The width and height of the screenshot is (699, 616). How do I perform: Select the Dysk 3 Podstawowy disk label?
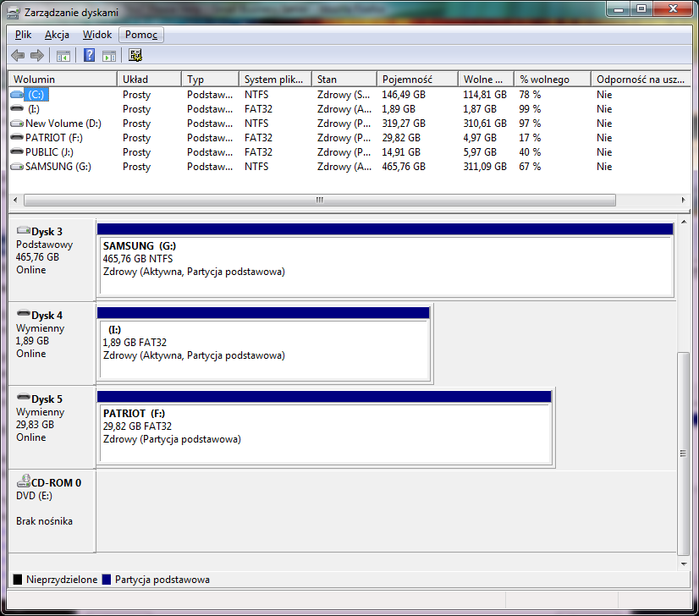pos(52,260)
